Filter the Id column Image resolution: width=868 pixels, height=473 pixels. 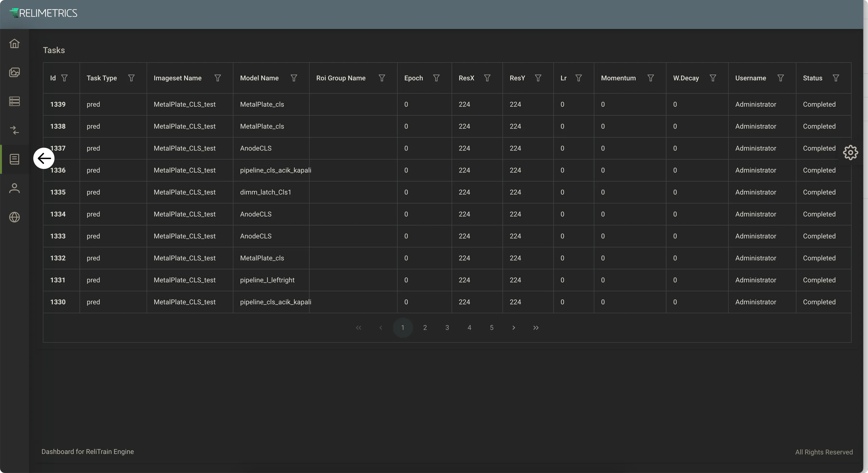64,78
